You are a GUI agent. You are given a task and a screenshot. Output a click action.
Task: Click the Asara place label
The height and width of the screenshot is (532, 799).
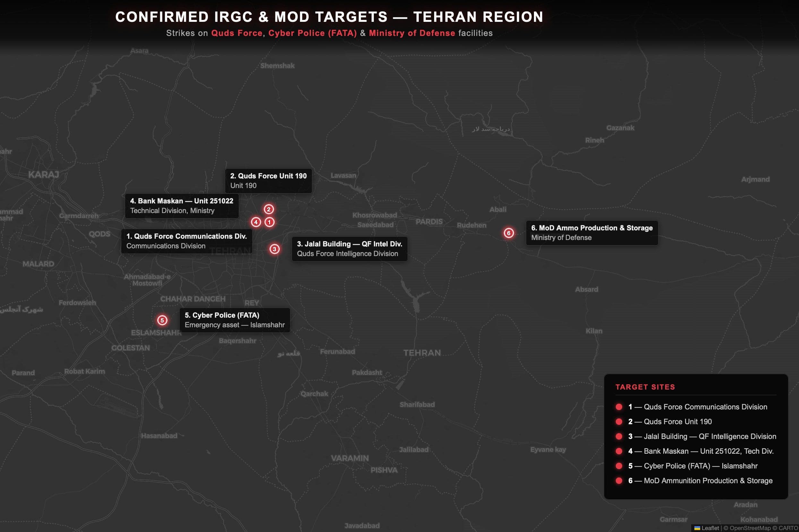(140, 51)
